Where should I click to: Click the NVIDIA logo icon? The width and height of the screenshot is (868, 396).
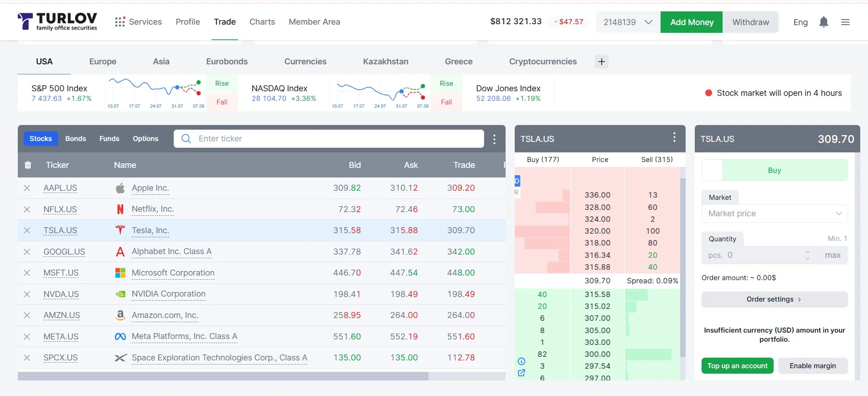point(120,294)
